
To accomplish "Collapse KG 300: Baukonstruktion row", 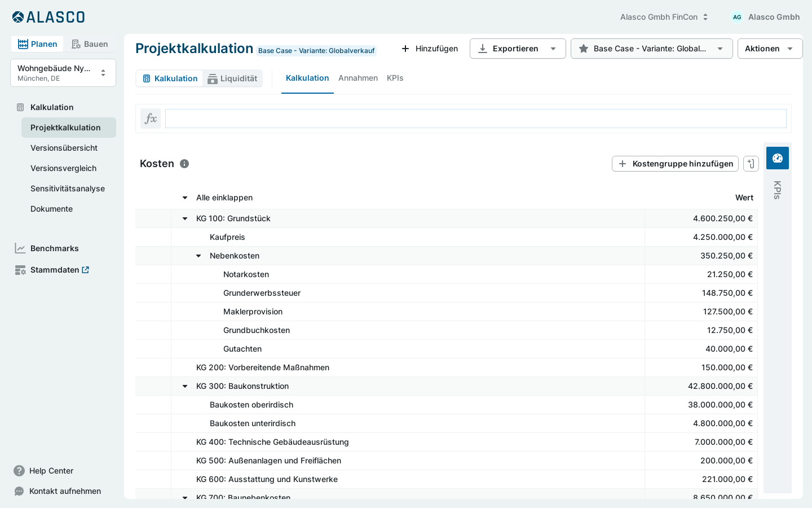I will pyautogui.click(x=185, y=386).
